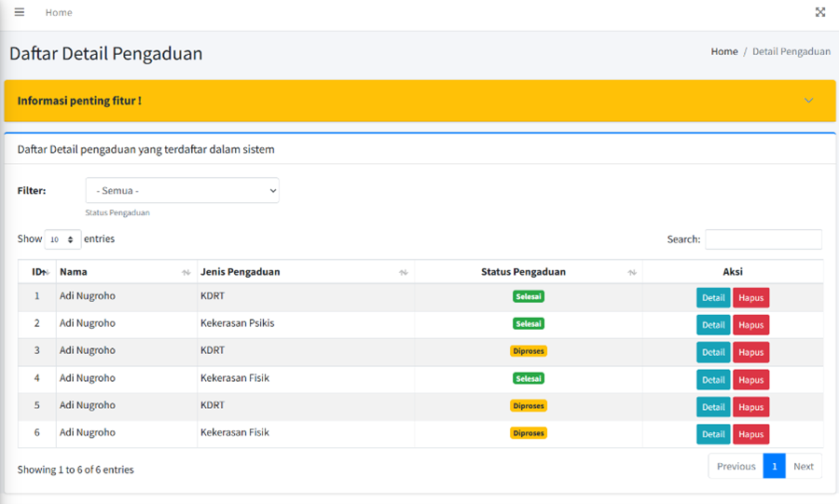Go to Home via breadcrumb link
The width and height of the screenshot is (839, 504).
(x=723, y=52)
